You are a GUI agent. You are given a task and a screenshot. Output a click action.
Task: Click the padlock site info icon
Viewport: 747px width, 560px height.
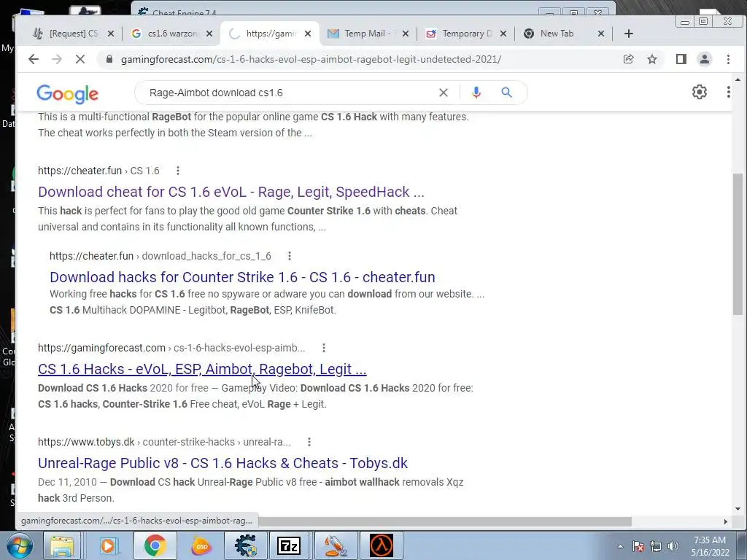click(109, 59)
